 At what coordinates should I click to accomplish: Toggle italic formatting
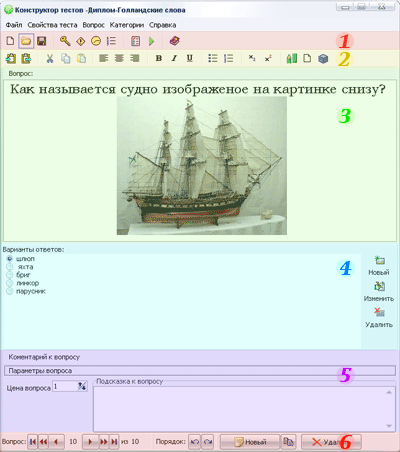click(174, 58)
